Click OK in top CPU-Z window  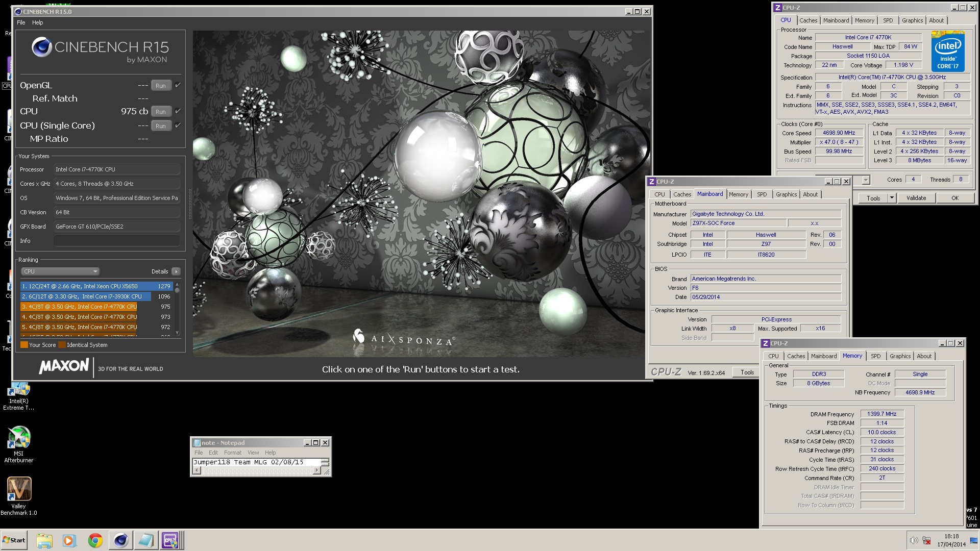[x=955, y=198]
